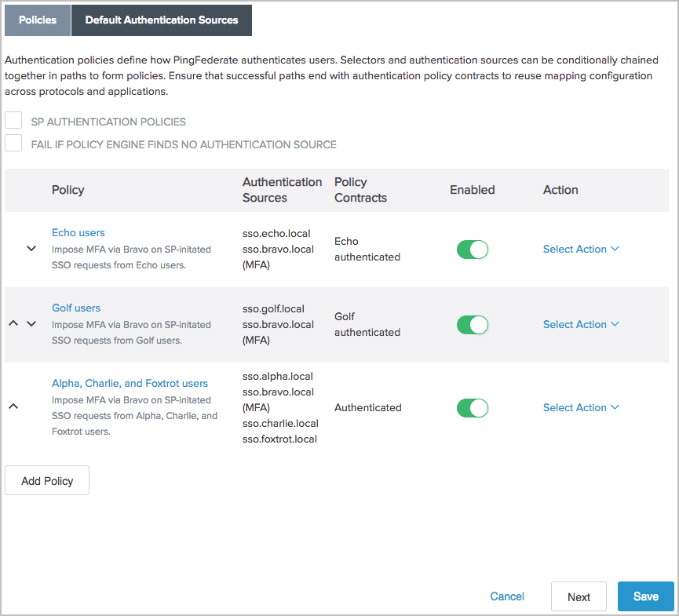Open the Echo users policy
The image size is (679, 616).
[78, 232]
